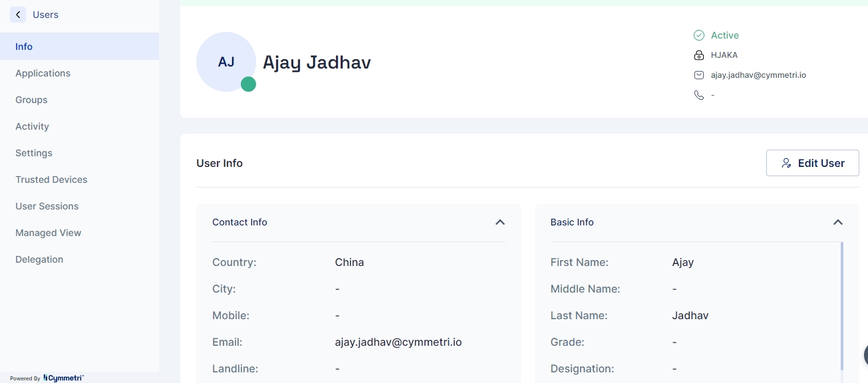Click the green Active status checkmark icon

click(698, 35)
